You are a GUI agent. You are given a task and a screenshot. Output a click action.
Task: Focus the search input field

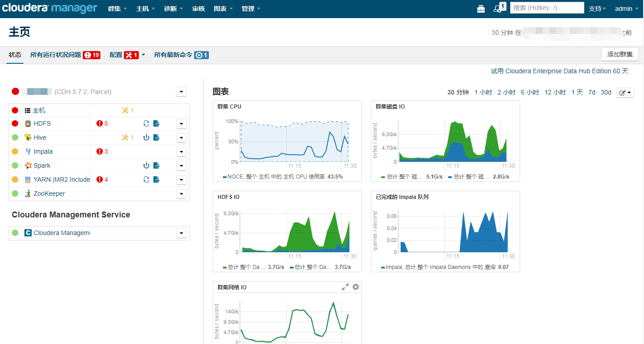547,8
